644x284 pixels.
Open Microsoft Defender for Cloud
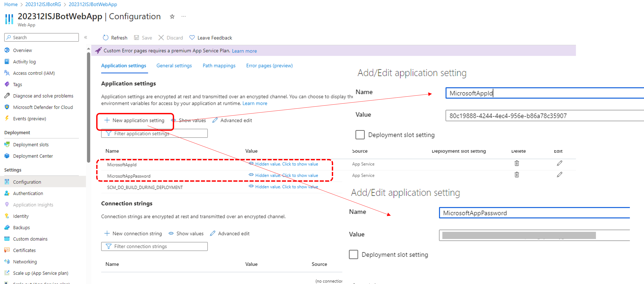pyautogui.click(x=43, y=107)
